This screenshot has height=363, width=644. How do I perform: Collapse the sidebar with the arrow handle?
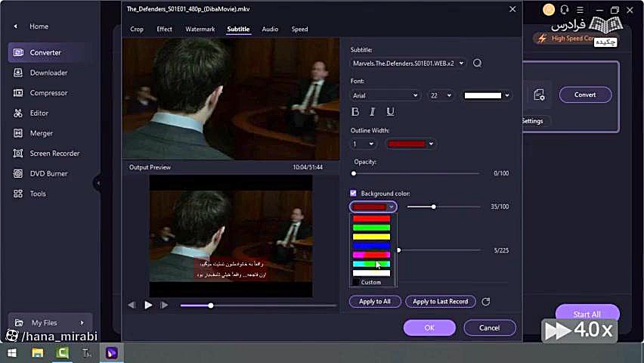[98, 183]
